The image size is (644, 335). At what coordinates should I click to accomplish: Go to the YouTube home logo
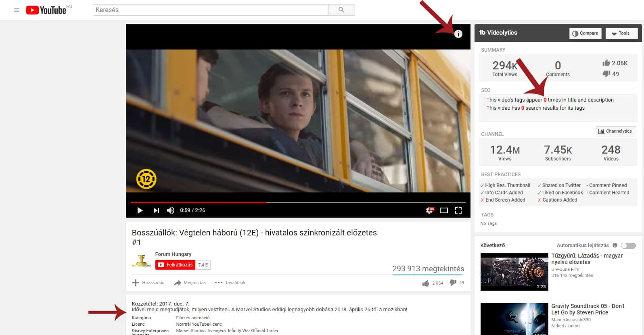pyautogui.click(x=46, y=10)
